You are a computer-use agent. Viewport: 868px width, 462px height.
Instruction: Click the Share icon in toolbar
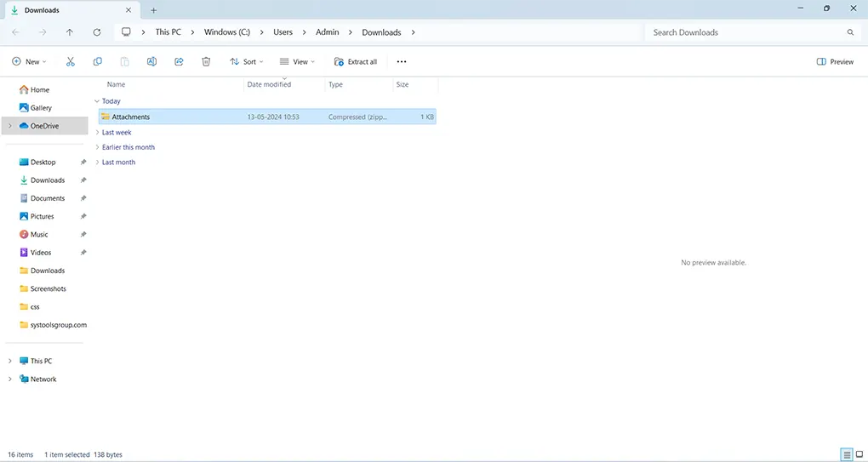tap(179, 61)
